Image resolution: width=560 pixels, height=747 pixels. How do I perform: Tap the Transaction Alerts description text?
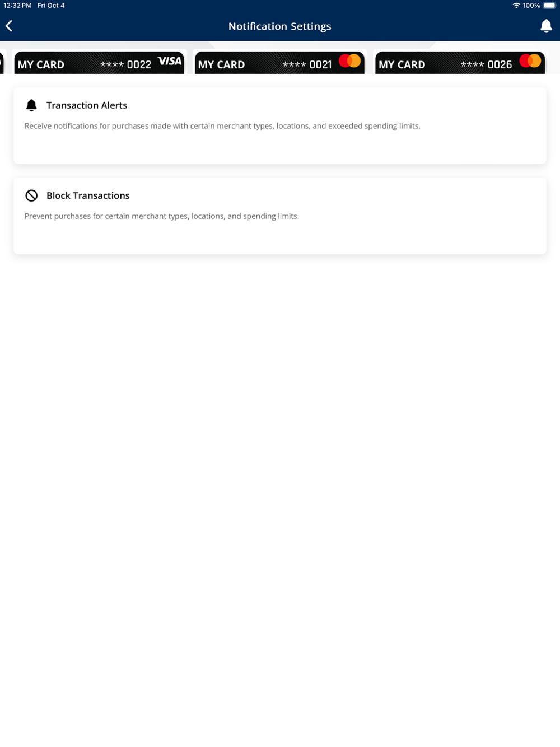pyautogui.click(x=222, y=126)
